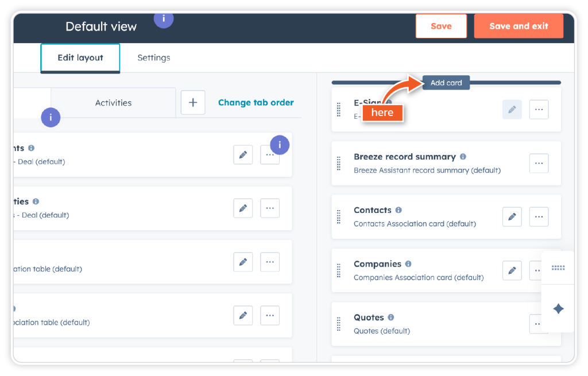Click the pencil edit icon on Contacts card
588x376 pixels.
coord(512,217)
